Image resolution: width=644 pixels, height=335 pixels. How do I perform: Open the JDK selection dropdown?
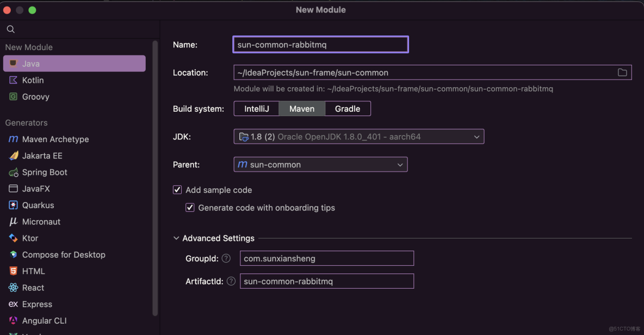[x=477, y=137]
